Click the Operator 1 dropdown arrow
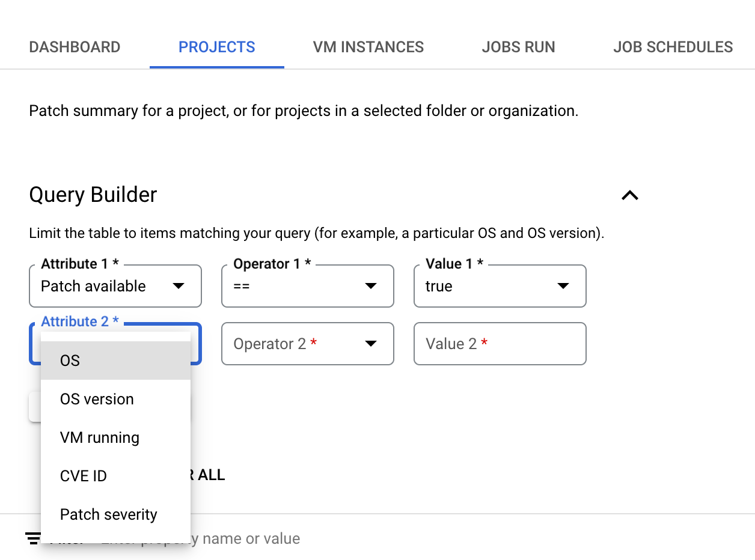755x560 pixels. coord(371,286)
